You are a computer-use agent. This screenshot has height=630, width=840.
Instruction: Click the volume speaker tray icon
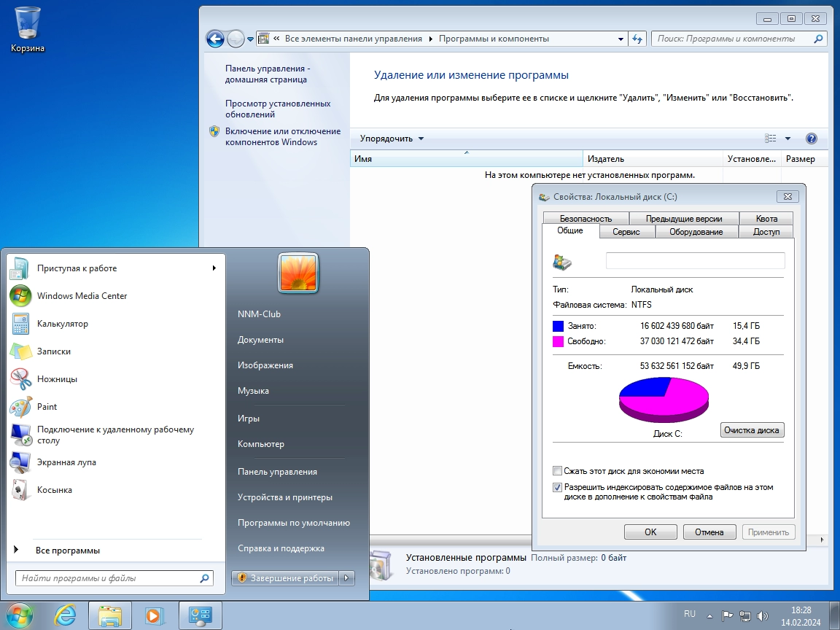click(x=763, y=615)
